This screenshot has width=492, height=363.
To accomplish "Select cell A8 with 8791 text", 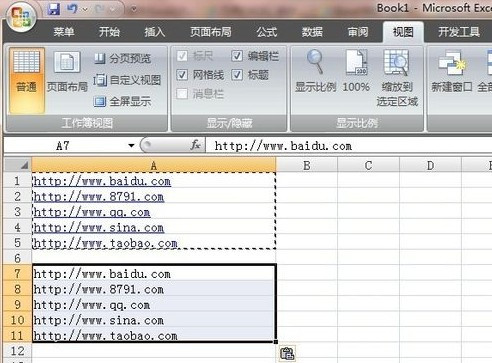I will pos(154,289).
